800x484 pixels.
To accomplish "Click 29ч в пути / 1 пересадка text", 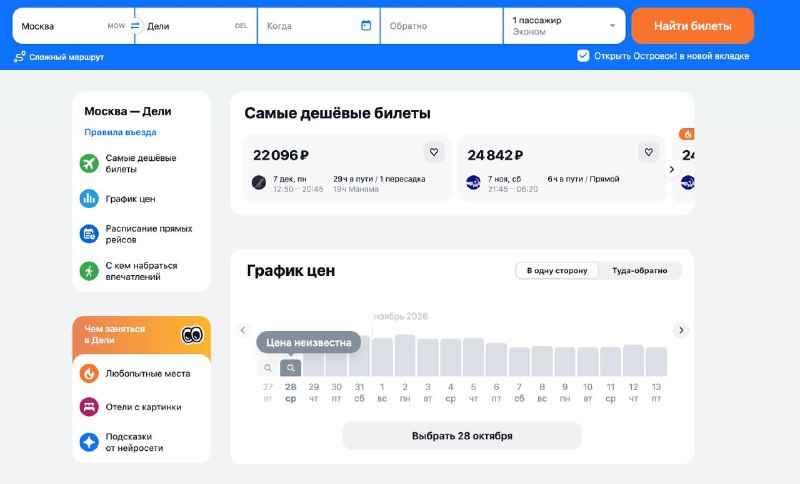I will click(x=379, y=179).
